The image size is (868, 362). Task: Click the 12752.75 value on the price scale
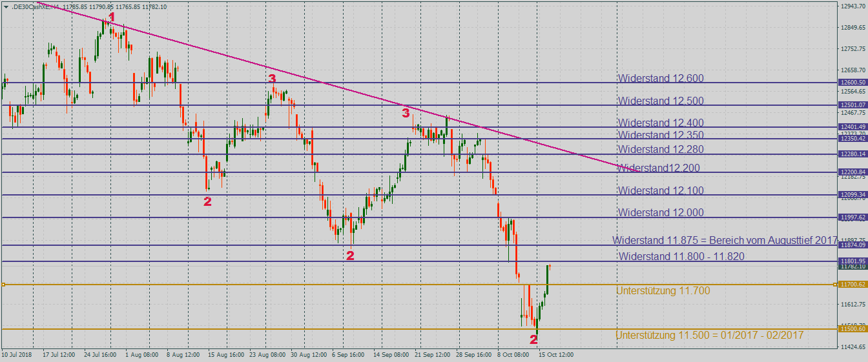pyautogui.click(x=853, y=49)
